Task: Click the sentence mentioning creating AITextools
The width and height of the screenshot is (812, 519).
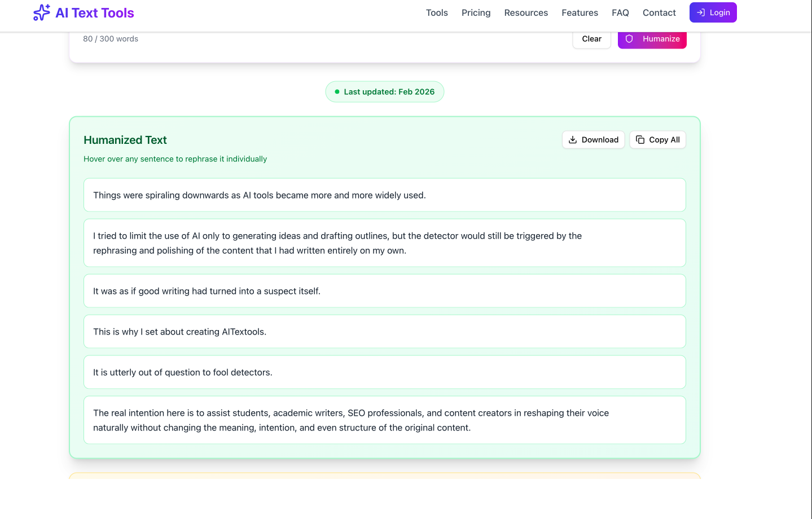Action: pos(384,331)
